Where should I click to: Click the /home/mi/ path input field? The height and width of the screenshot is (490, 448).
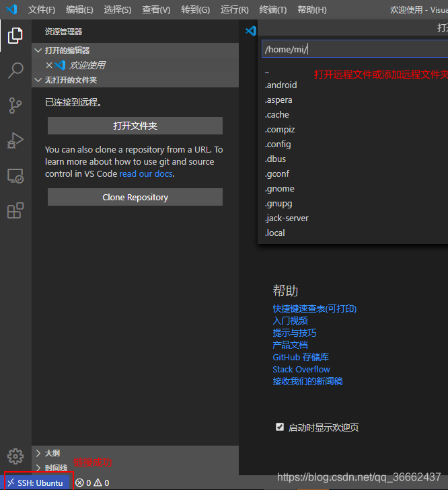354,49
